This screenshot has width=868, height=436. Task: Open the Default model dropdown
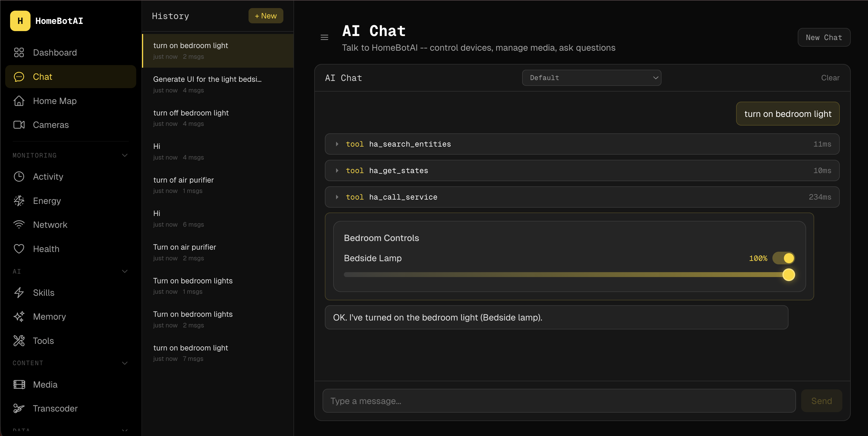[591, 78]
